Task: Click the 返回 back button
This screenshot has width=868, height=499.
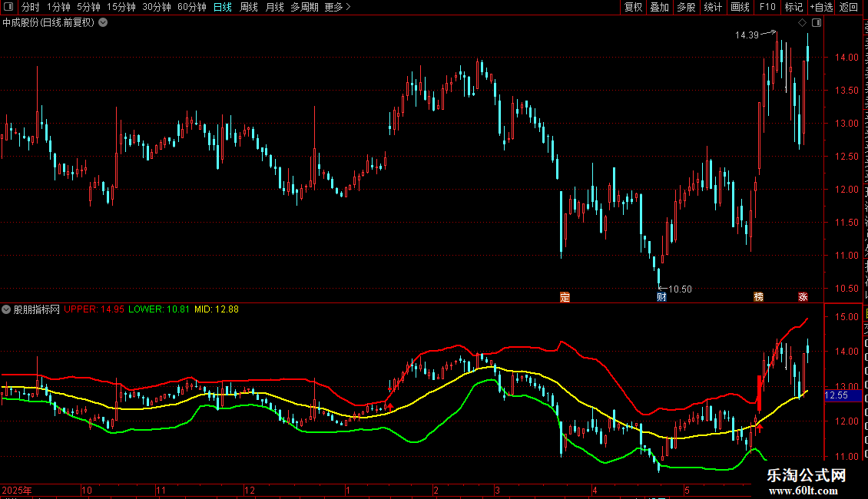Action: [x=849, y=7]
